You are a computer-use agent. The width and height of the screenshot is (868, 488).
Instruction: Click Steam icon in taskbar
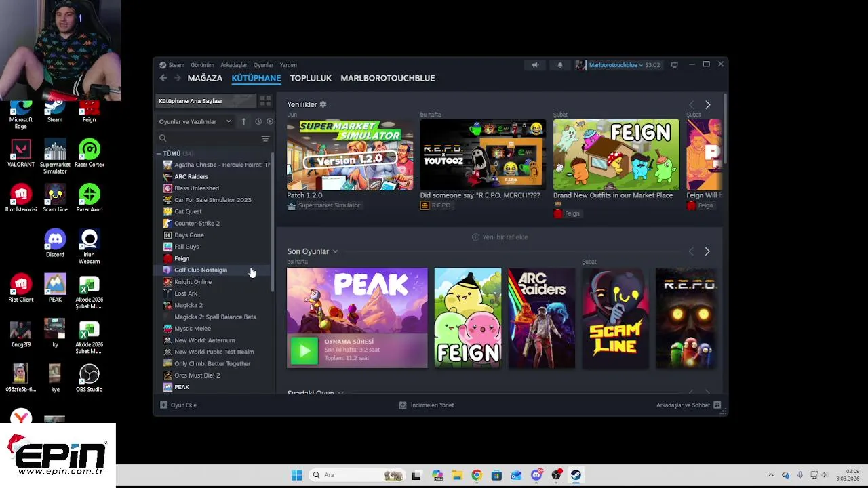tap(576, 475)
